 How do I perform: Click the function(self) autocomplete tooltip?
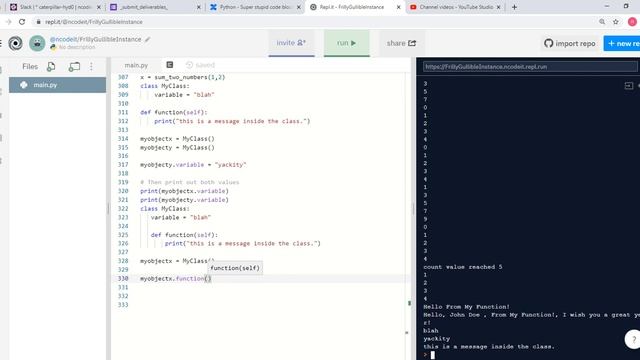pyautogui.click(x=235, y=268)
